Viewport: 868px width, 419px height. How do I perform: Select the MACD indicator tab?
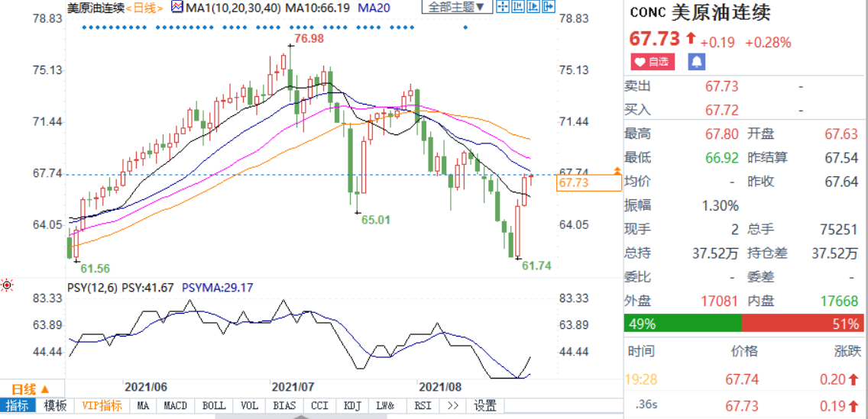click(176, 406)
